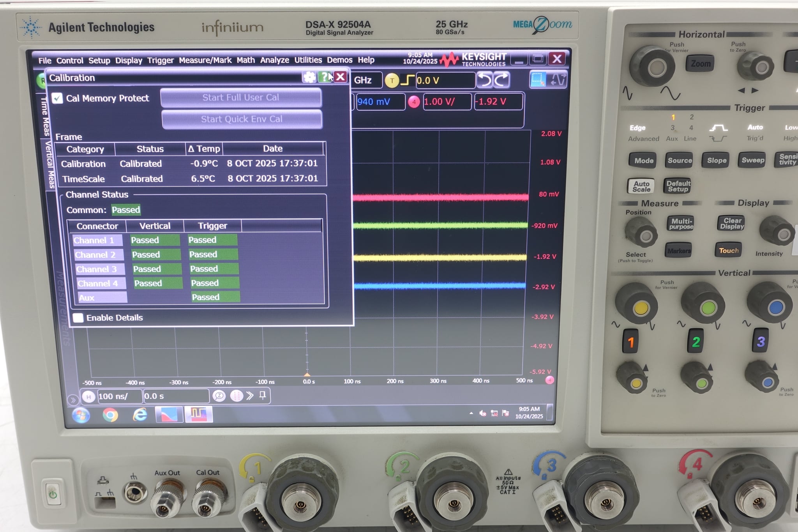Click Start Full User Cal button
The height and width of the screenshot is (532, 798).
click(x=241, y=97)
